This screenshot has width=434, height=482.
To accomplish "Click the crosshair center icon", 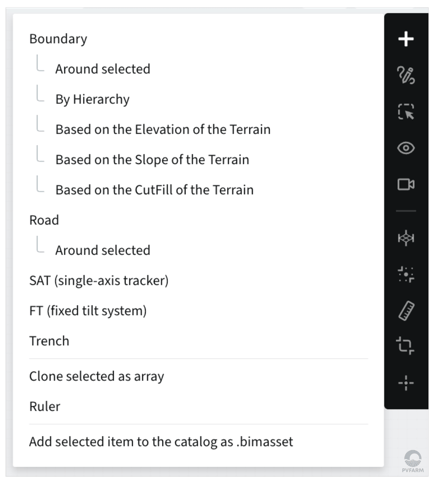I will coord(406,383).
